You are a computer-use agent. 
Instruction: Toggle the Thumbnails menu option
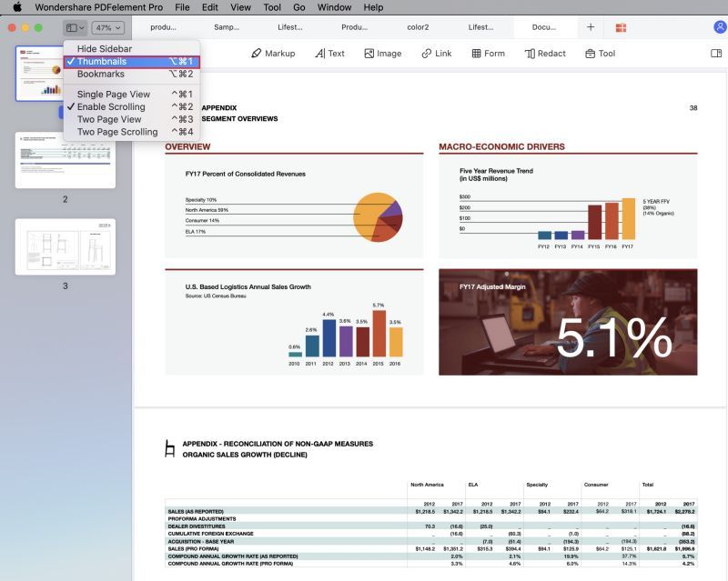point(132,61)
